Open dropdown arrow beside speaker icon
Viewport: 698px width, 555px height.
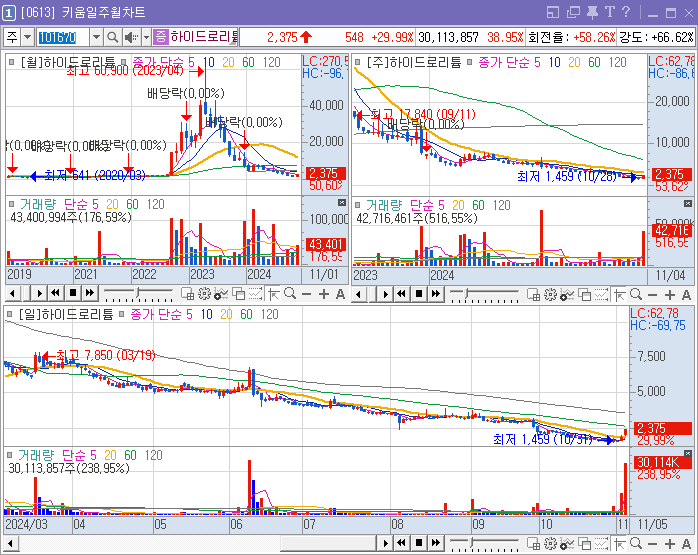146,37
